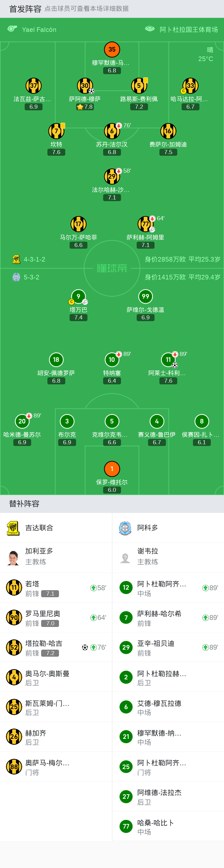Viewport: 224px width, 868px height.
Task: Open 哈桑-哈比卜 number 77 substitute entry
Action: (x=168, y=826)
